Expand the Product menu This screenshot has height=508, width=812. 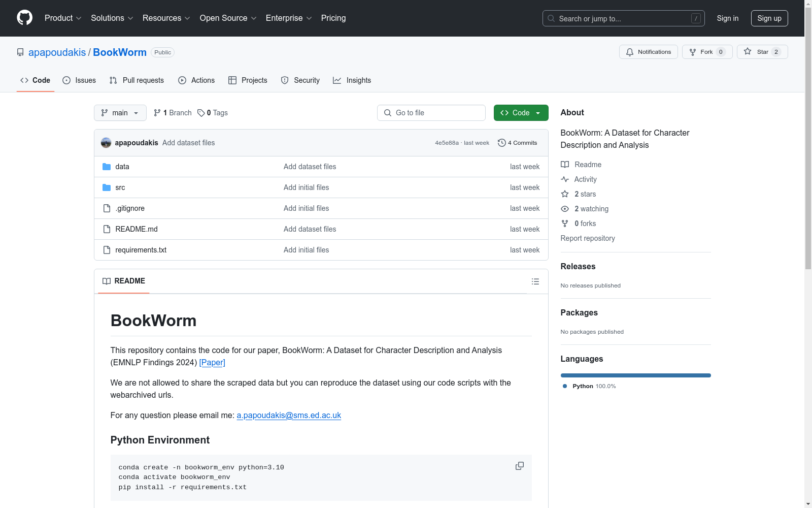63,18
